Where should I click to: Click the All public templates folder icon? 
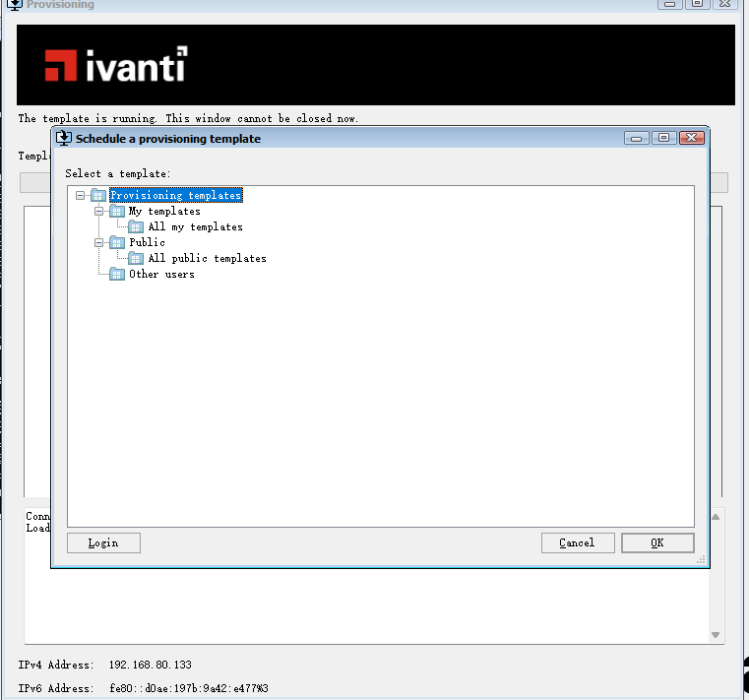click(136, 259)
